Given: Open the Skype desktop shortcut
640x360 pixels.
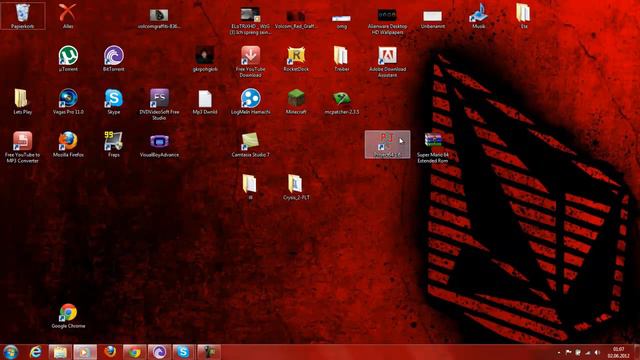Looking at the screenshot, I should click(x=113, y=102).
